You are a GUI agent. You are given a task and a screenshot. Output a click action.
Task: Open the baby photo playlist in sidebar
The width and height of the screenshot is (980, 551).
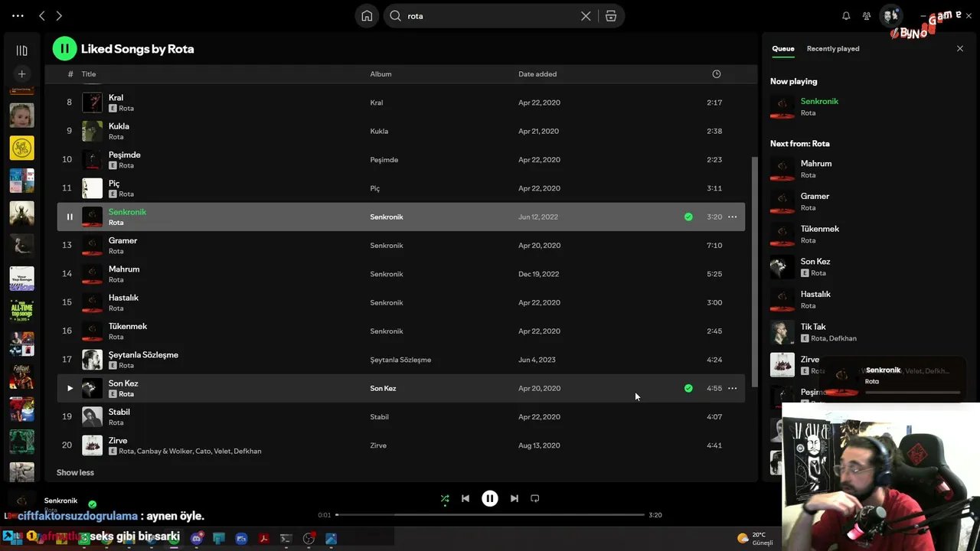tap(21, 116)
